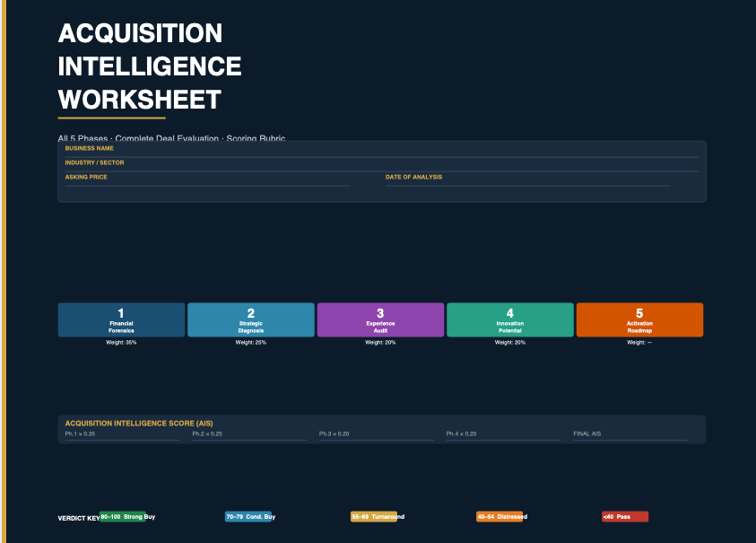Click the Asking Price field
This screenshot has height=543, width=756.
coord(207,180)
